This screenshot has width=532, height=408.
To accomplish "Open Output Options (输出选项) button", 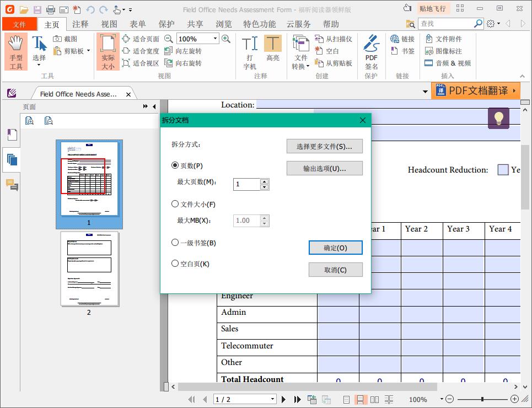I will point(324,168).
